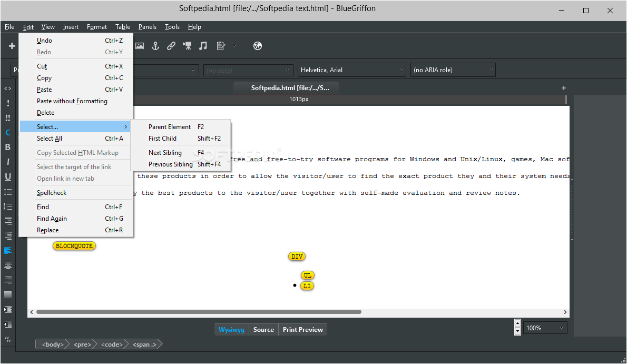
Task: Click the Wysiwyg view button
Action: click(231, 330)
